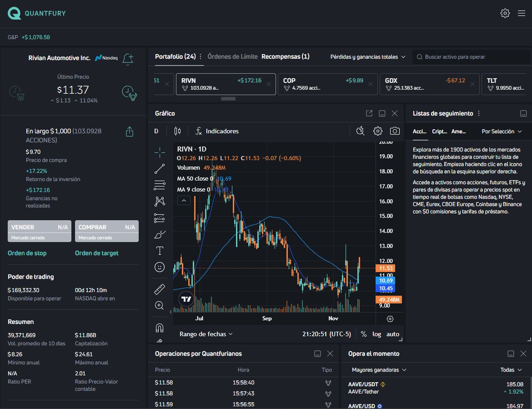Take a chart snapshot with the camera icon
Screen dimensions: 532x409
[x=395, y=131]
